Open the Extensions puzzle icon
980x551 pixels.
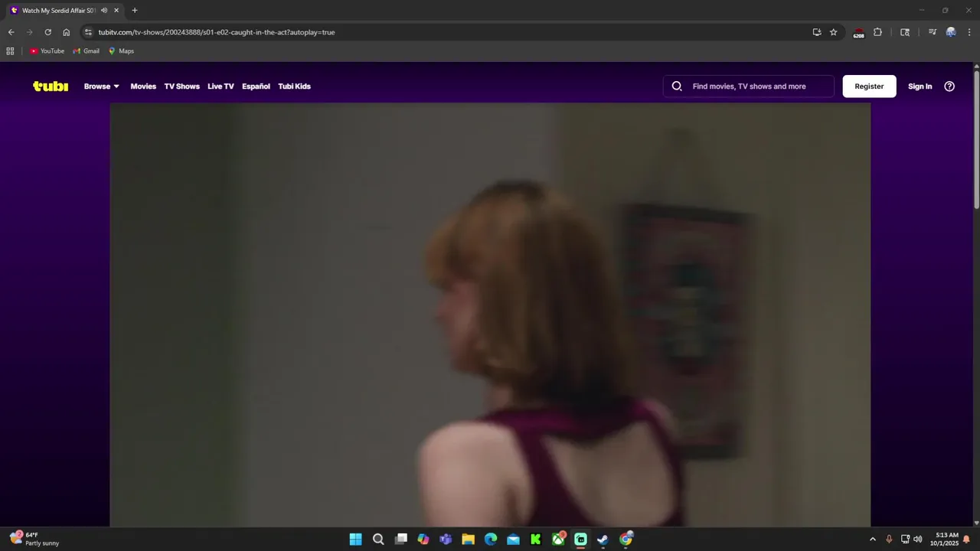(877, 32)
